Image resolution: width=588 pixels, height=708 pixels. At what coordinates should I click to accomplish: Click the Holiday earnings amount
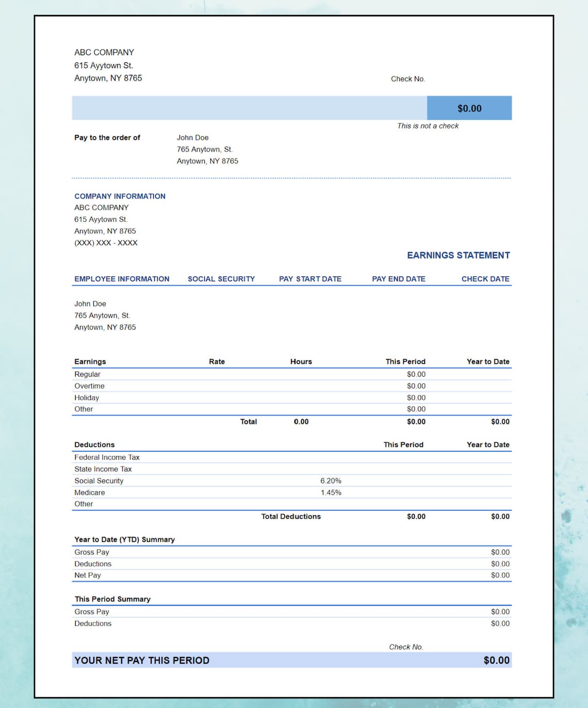[x=416, y=397]
